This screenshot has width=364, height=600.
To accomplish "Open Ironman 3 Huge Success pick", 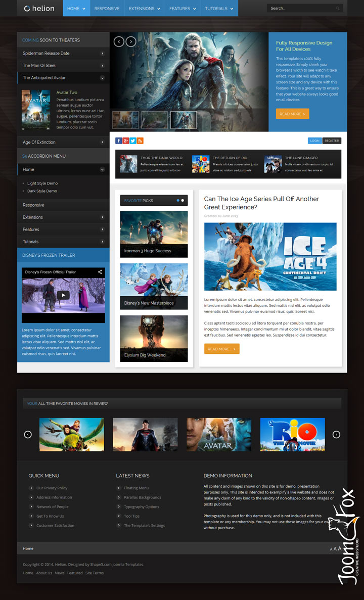I will [x=154, y=234].
